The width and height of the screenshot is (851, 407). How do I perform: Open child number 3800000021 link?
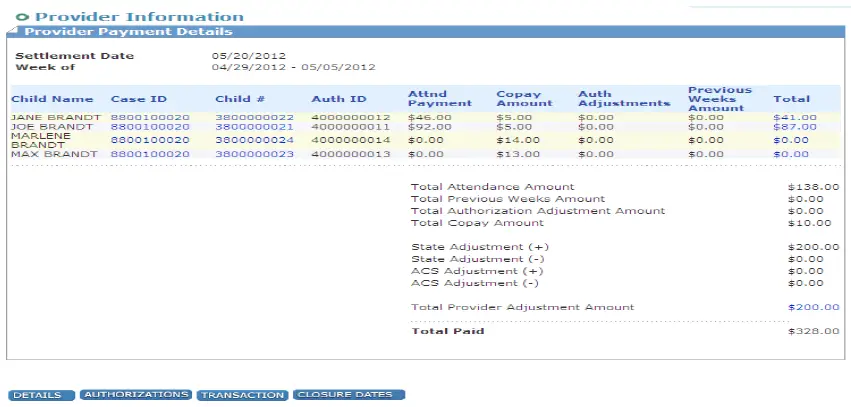pyautogui.click(x=255, y=127)
